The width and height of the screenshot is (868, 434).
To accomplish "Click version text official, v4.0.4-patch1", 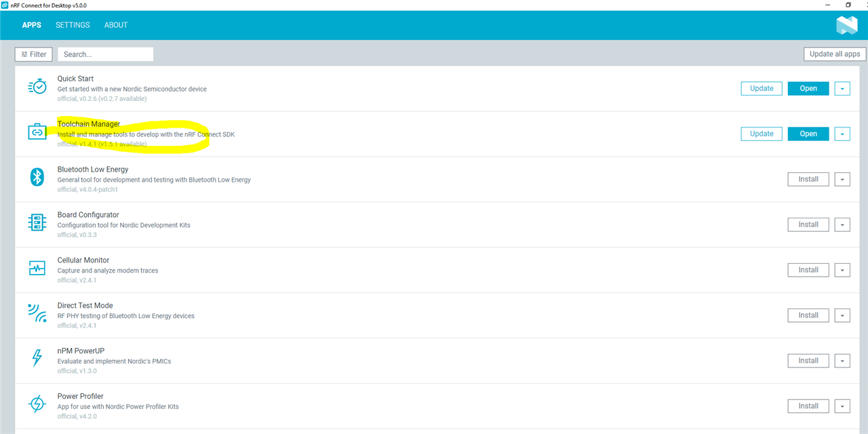I will [x=87, y=189].
